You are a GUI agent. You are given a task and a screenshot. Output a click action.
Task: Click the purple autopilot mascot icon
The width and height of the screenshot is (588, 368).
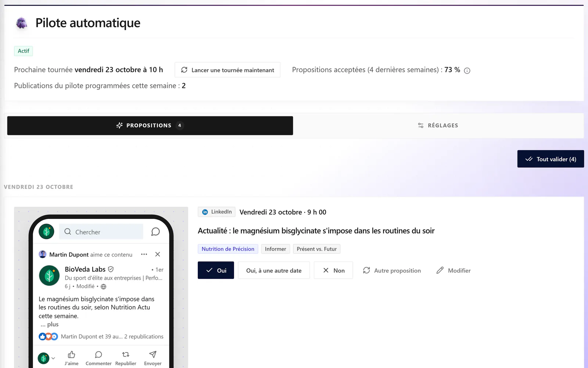coord(22,23)
